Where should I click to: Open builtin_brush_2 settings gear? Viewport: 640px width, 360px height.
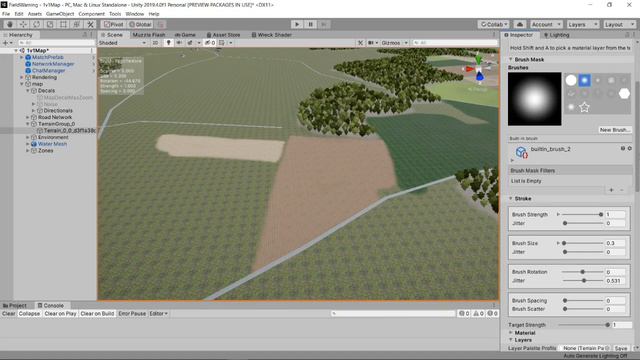[629, 149]
